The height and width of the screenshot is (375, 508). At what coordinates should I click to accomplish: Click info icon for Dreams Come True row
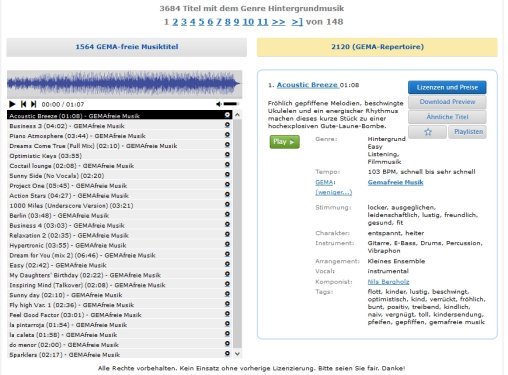tap(227, 145)
